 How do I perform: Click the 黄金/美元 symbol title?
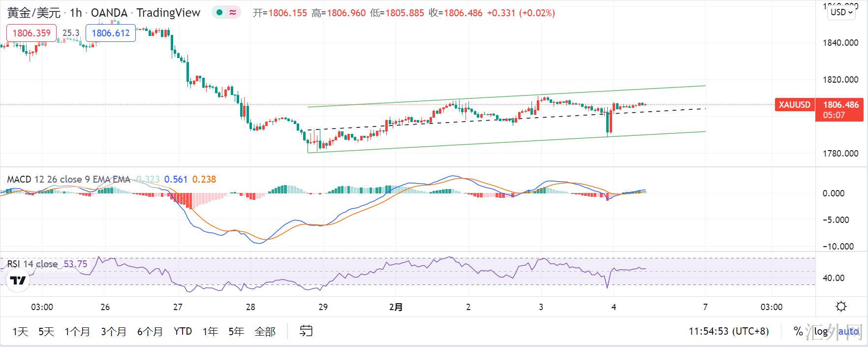(x=34, y=13)
